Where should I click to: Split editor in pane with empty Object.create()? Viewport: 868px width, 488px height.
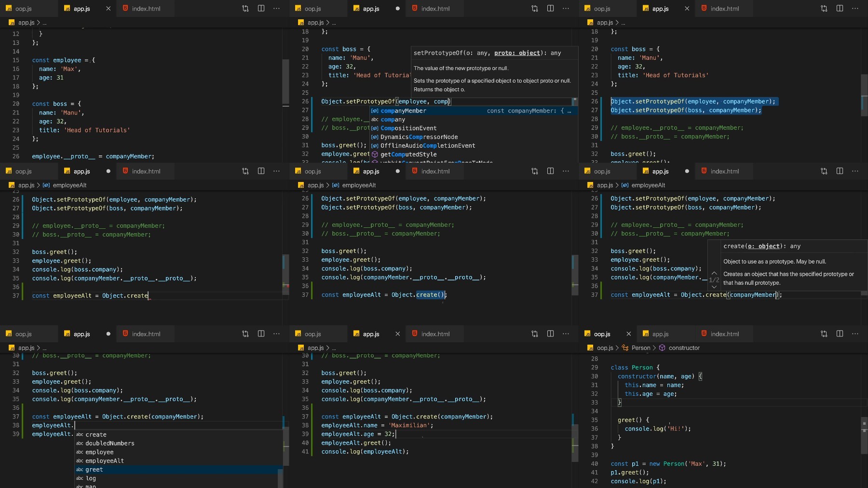pyautogui.click(x=550, y=171)
